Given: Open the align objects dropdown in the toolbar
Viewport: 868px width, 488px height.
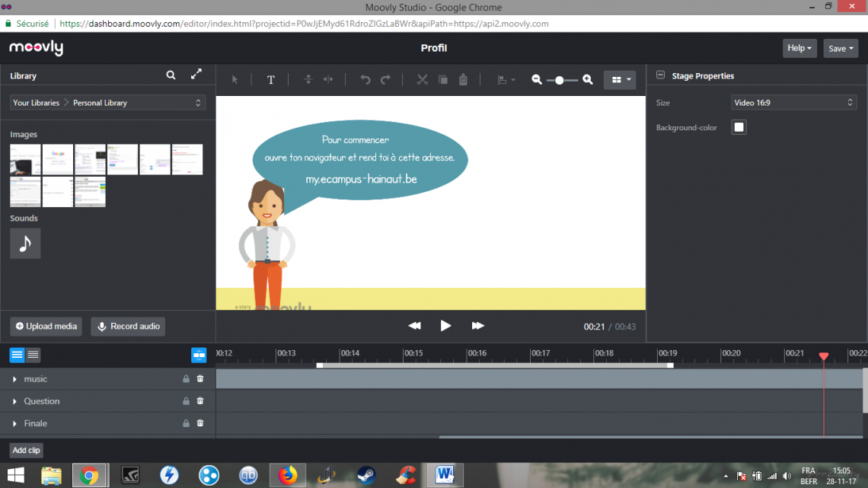Looking at the screenshot, I should pyautogui.click(x=506, y=80).
